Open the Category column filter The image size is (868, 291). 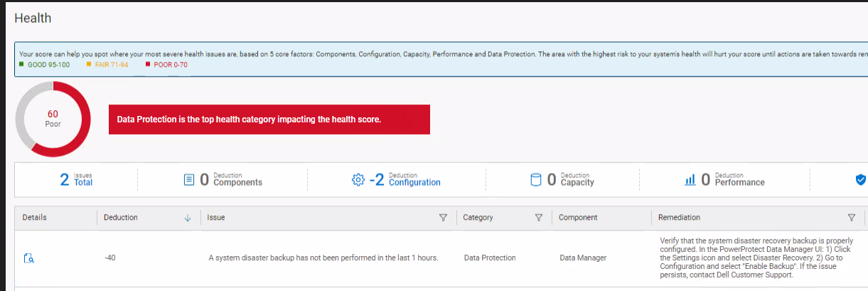[x=538, y=218]
